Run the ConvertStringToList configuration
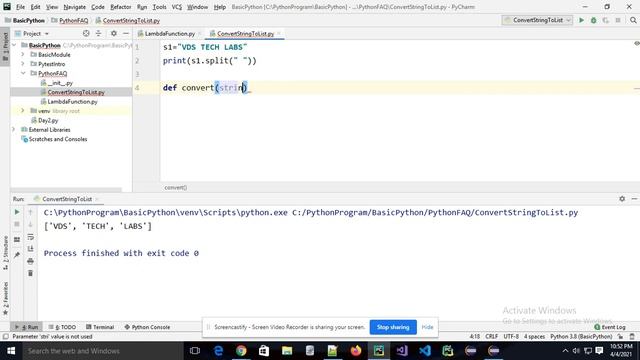 click(x=581, y=20)
